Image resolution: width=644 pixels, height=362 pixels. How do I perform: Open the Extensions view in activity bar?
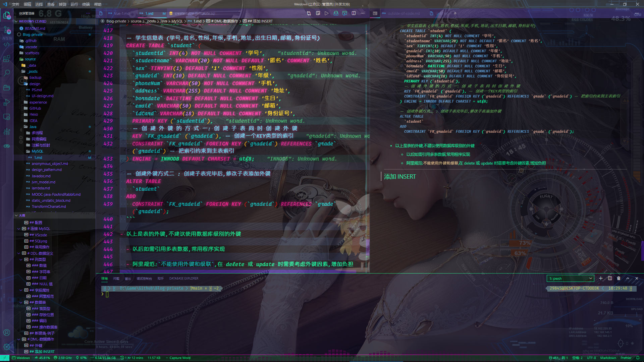pyautogui.click(x=7, y=59)
